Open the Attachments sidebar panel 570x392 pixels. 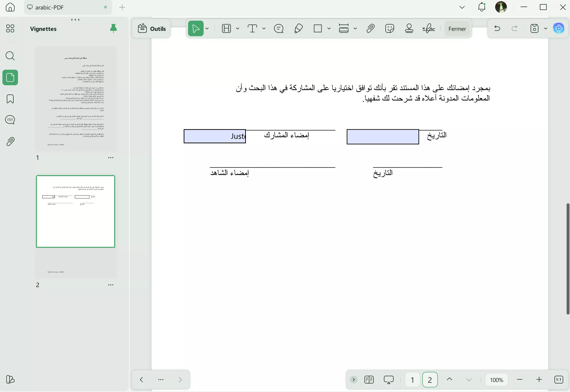(x=10, y=141)
